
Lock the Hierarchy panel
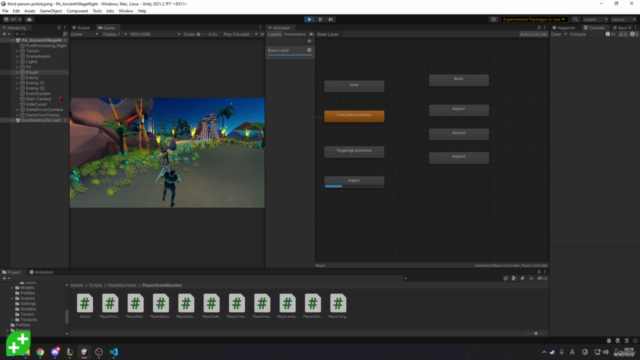(59, 28)
